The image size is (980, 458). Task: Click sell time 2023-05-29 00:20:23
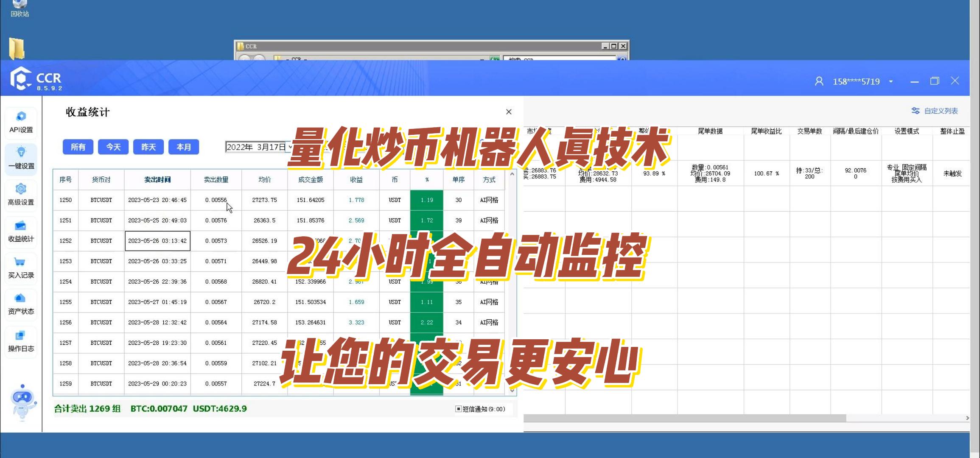coord(157,383)
